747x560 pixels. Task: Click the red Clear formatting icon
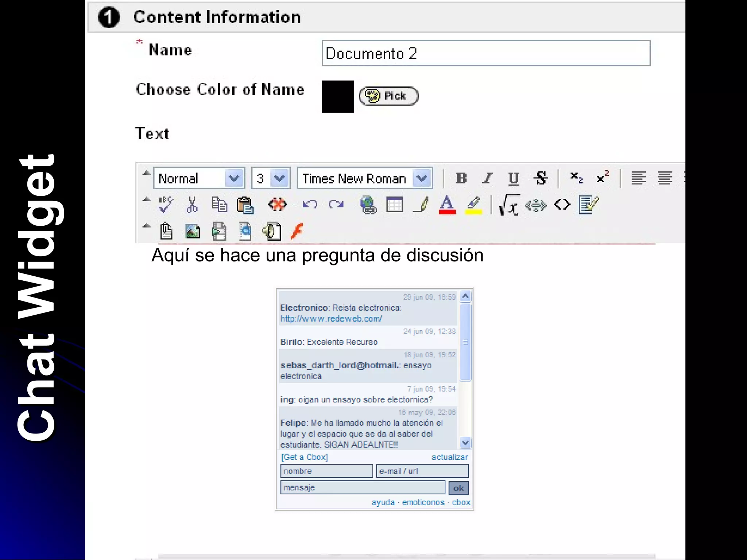(278, 205)
